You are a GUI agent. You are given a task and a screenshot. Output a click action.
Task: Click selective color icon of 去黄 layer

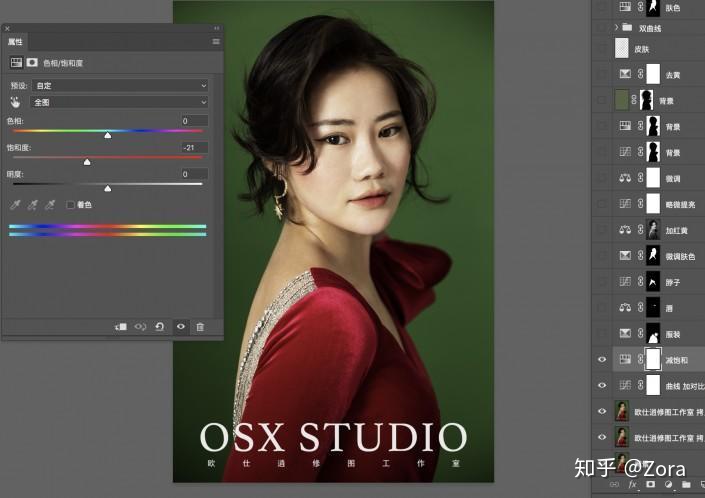coord(625,74)
